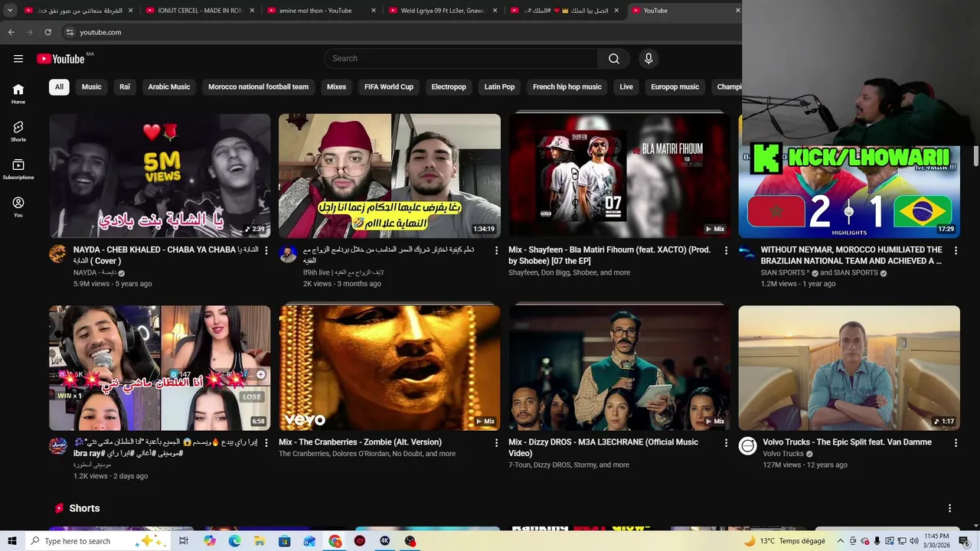This screenshot has width=980, height=551.
Task: Open Dizzy DROS M3A L3ECHRANE mix title
Action: point(603,448)
